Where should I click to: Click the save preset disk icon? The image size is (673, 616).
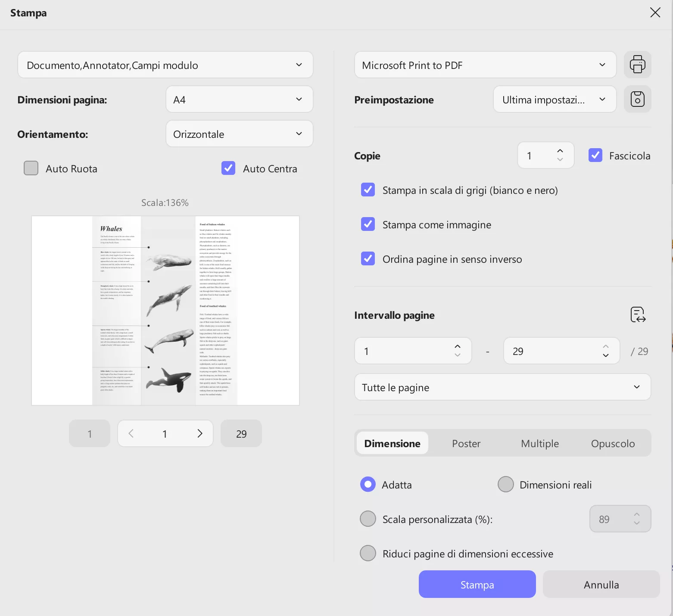(x=637, y=99)
